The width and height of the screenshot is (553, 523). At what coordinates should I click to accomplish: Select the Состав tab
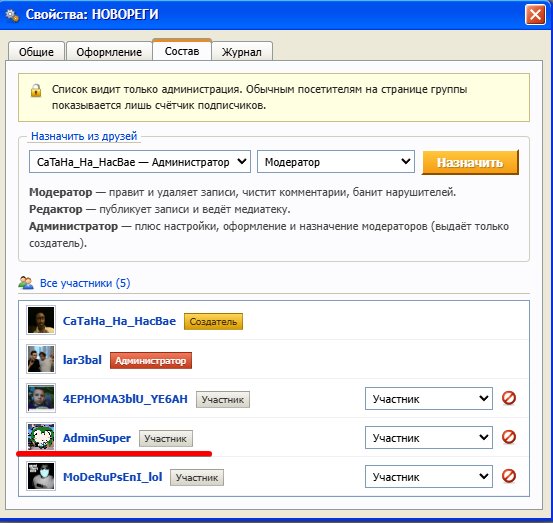coord(182,50)
